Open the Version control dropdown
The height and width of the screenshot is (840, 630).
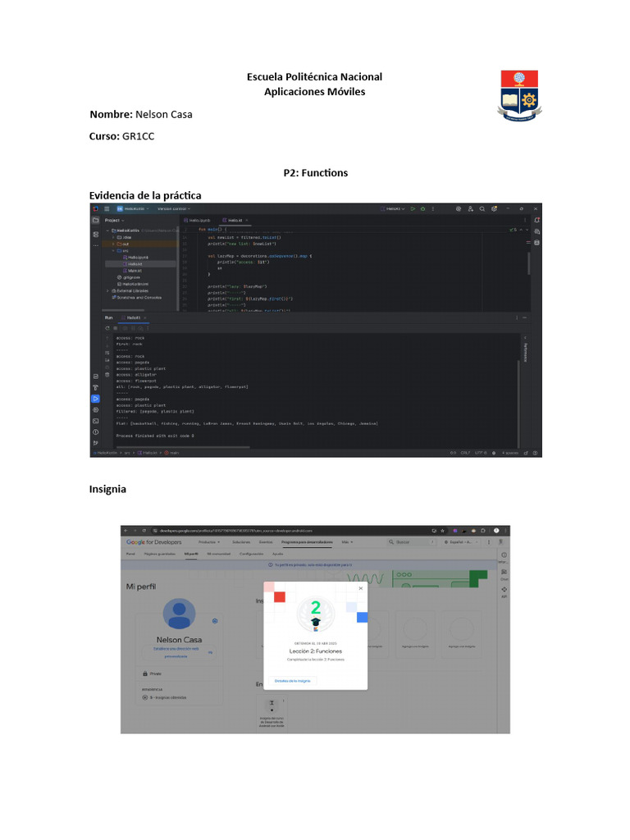174,209
